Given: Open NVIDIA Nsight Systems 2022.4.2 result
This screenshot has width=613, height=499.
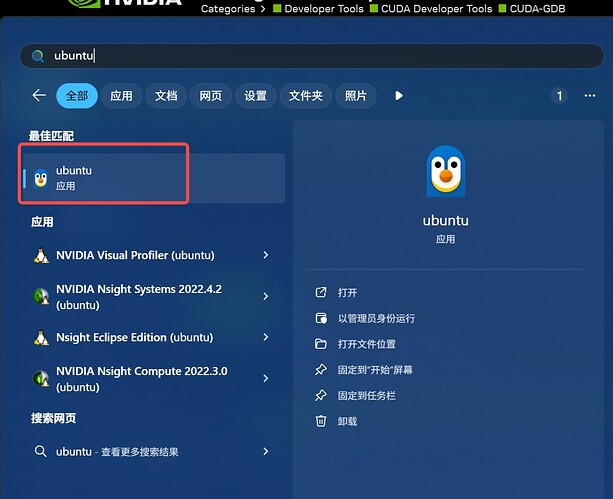Looking at the screenshot, I should point(154,297).
